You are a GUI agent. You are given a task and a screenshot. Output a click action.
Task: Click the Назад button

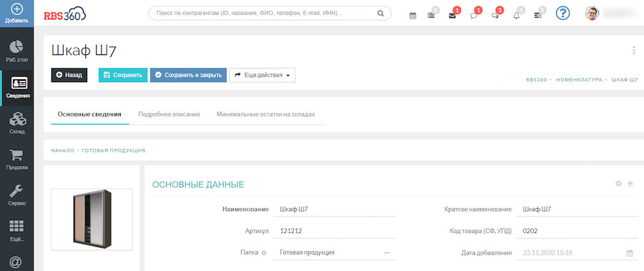[69, 75]
